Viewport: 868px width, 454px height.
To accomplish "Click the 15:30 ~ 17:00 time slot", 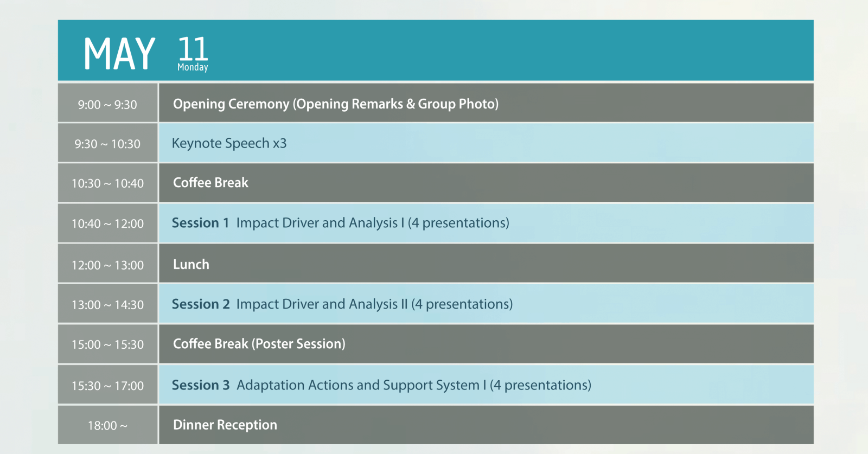I will click(107, 386).
